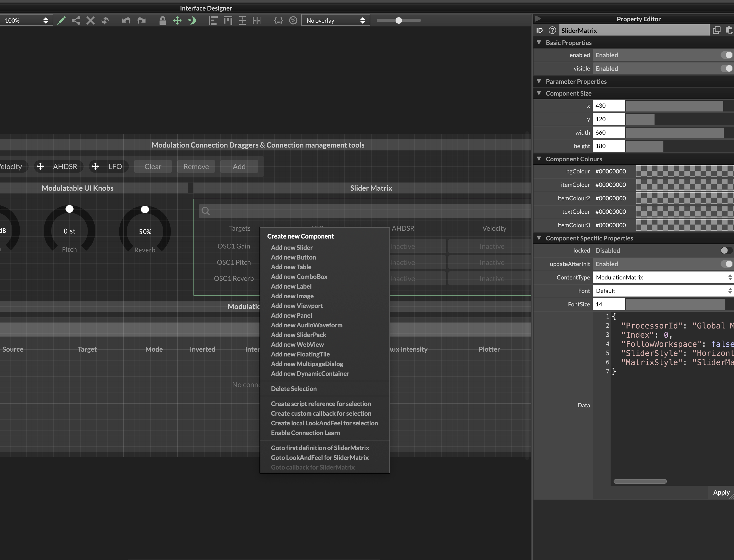Toggle the visible property switch
The width and height of the screenshot is (734, 560).
[726, 68]
